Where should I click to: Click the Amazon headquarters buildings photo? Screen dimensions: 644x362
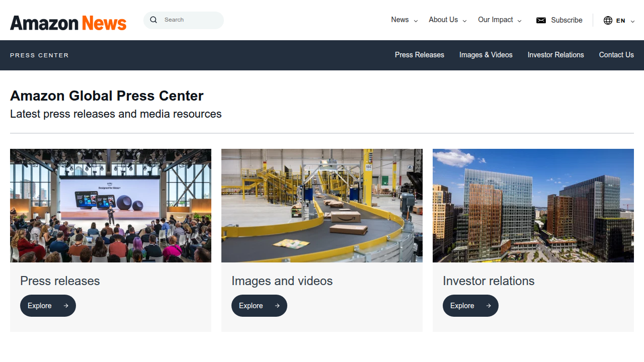click(533, 206)
